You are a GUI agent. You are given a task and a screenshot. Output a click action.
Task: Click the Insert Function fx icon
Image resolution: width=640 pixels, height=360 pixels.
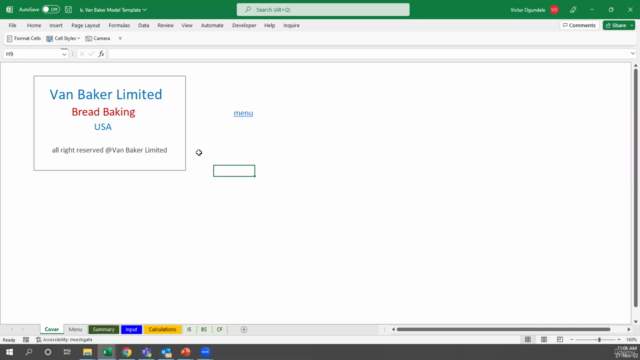coord(101,54)
